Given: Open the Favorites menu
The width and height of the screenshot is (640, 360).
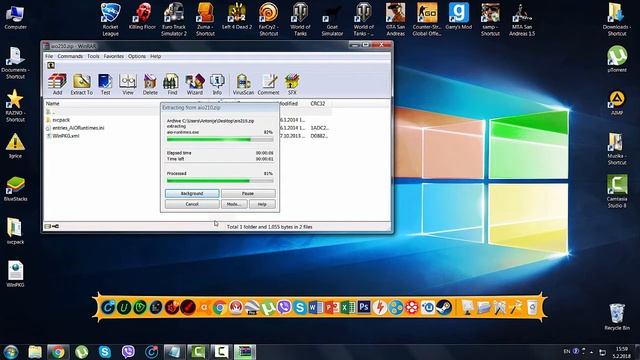Looking at the screenshot, I should (x=113, y=56).
